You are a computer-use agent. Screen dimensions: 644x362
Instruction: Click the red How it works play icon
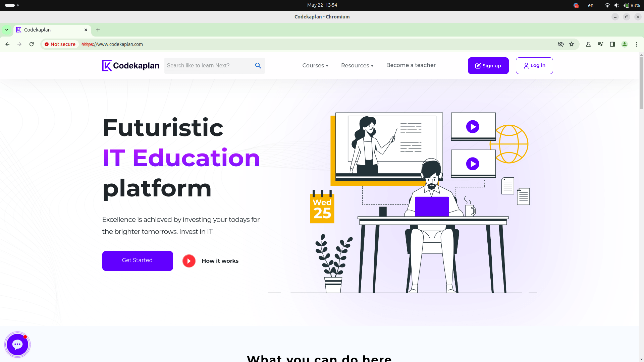coord(189,261)
